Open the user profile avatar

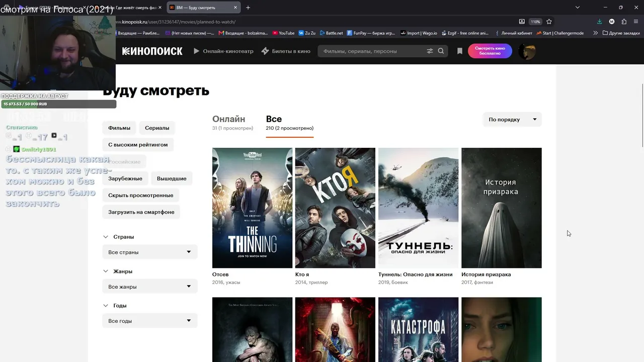[x=527, y=51]
